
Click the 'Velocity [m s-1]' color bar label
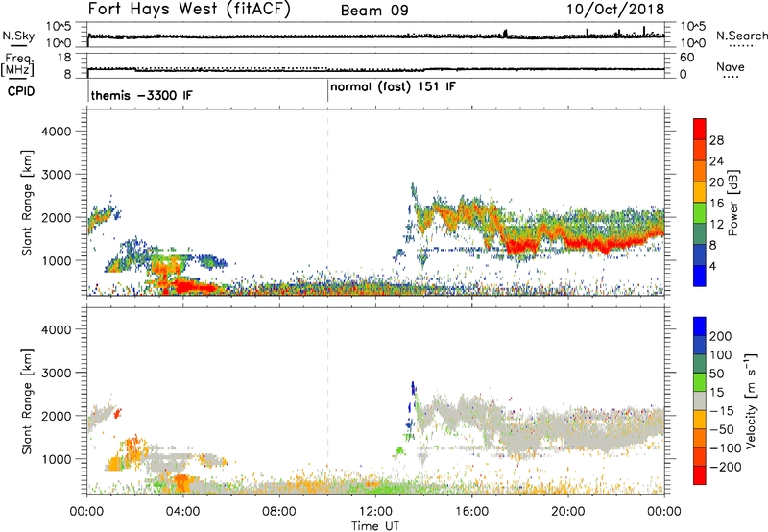750,400
